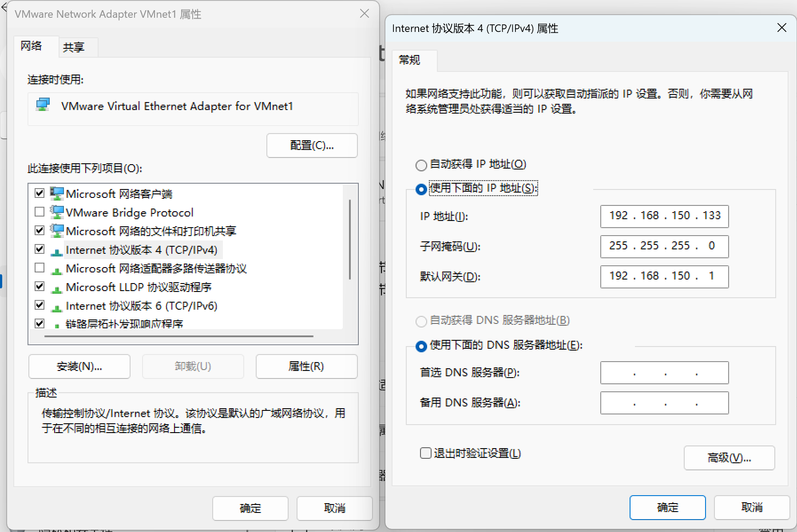Viewport: 797px width, 532px height.
Task: Toggle Microsoft 网络的文件和打印机共享 checkbox
Action: pos(40,230)
